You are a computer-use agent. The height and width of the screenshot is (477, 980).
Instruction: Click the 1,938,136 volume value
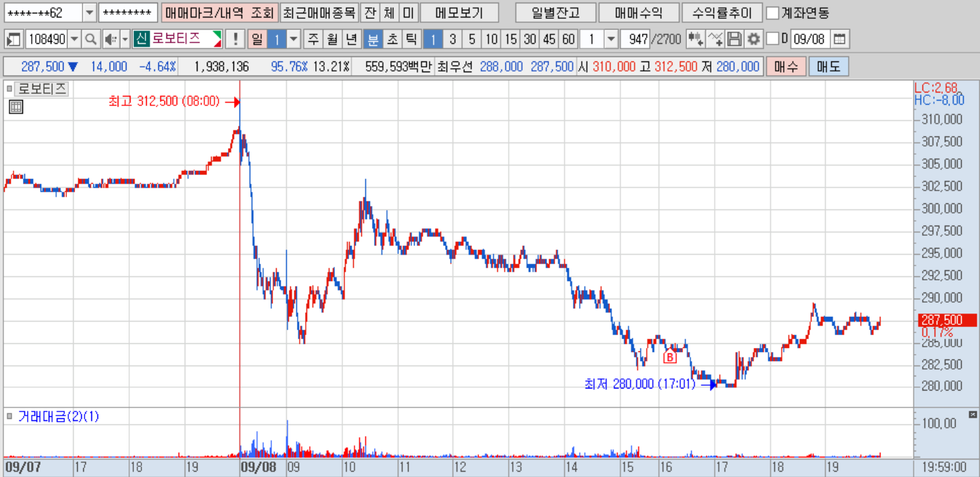tap(221, 67)
